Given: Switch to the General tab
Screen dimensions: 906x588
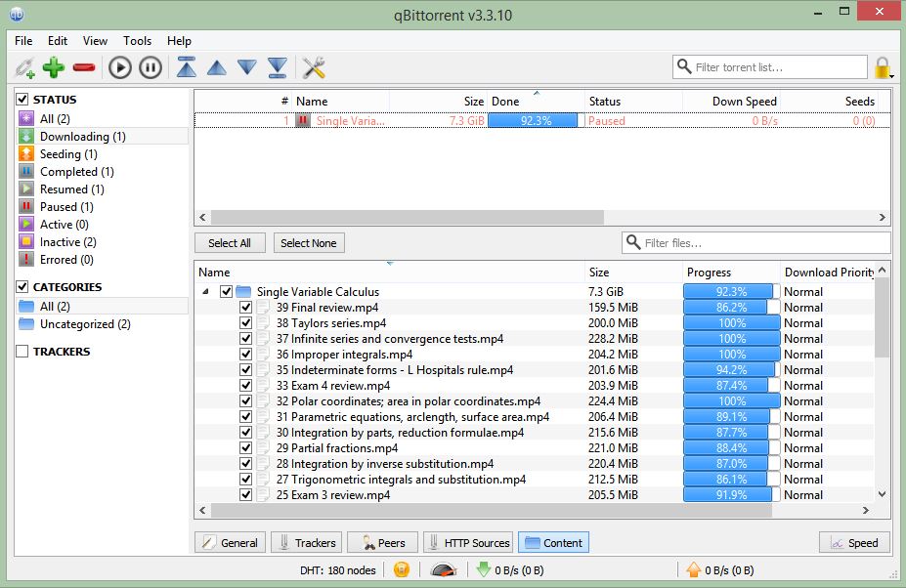Looking at the screenshot, I should click(x=230, y=542).
